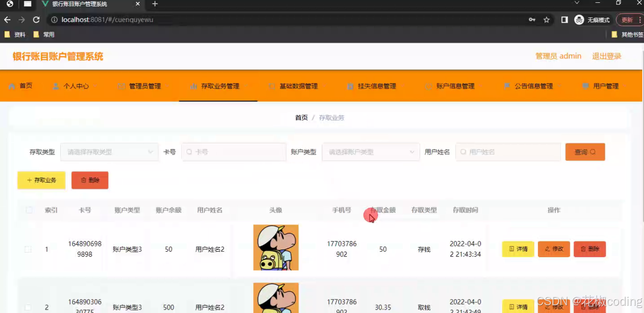This screenshot has height=313, width=644.
Task: Click the person icon next to 个人中心
Action: (56, 86)
